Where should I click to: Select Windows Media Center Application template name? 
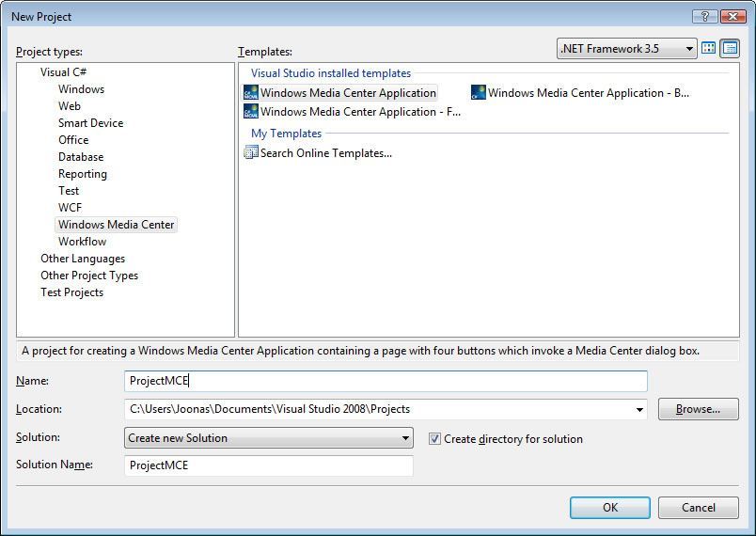point(348,92)
